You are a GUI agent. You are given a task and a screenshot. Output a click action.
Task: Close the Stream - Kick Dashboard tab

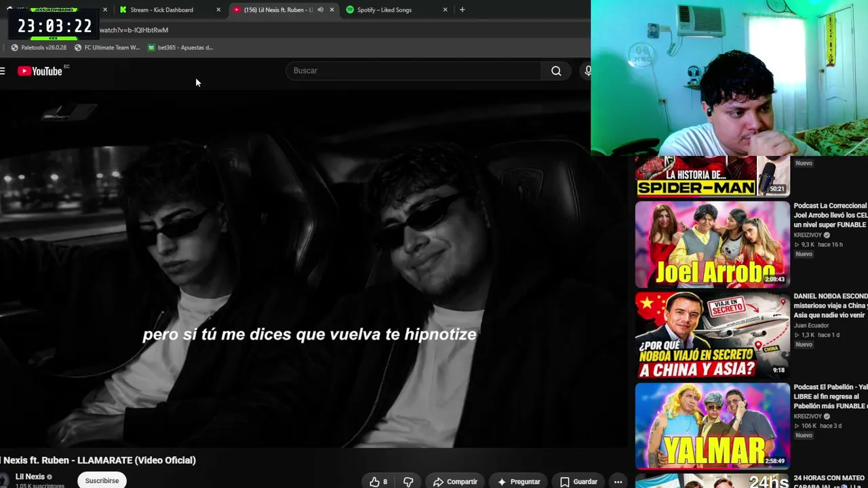click(x=218, y=9)
